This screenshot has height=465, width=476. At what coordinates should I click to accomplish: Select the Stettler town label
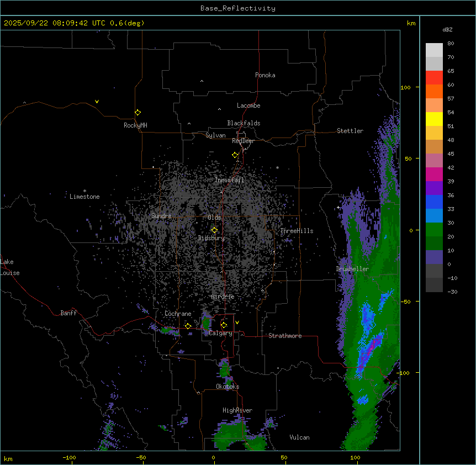coord(350,131)
